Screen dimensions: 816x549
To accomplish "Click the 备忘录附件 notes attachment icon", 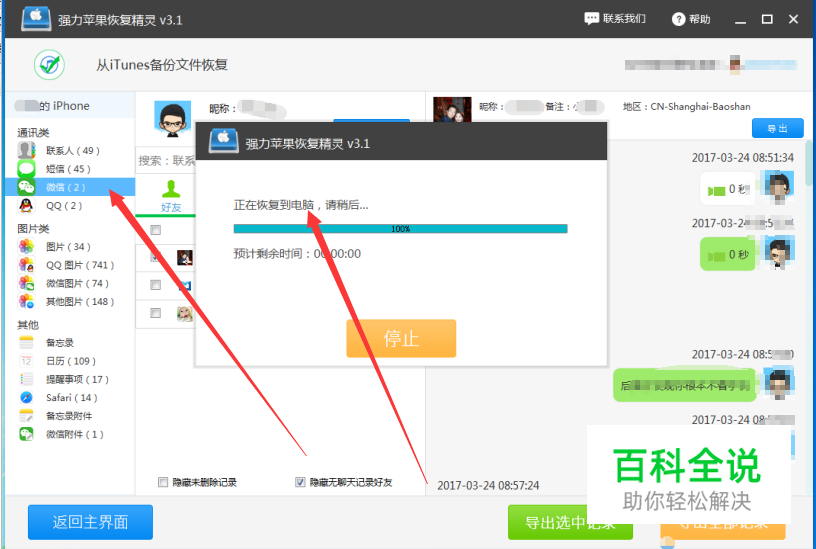I will [26, 416].
